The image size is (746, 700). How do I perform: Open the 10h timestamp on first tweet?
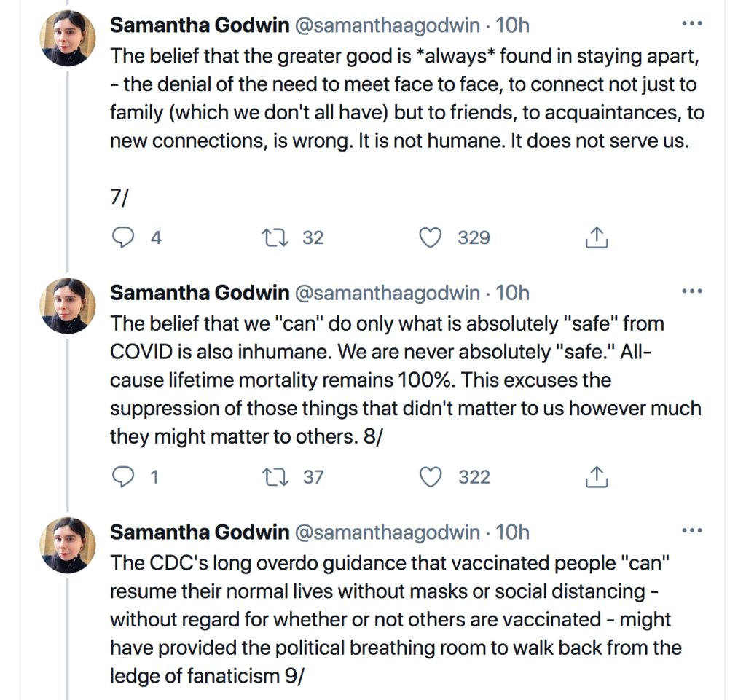point(512,25)
